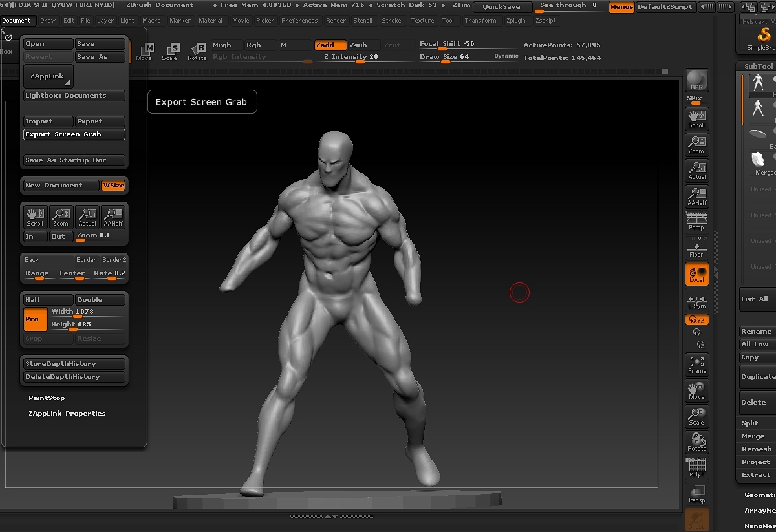Select the Scroll icon in right shelf
The width and height of the screenshot is (776, 532).
(x=696, y=118)
